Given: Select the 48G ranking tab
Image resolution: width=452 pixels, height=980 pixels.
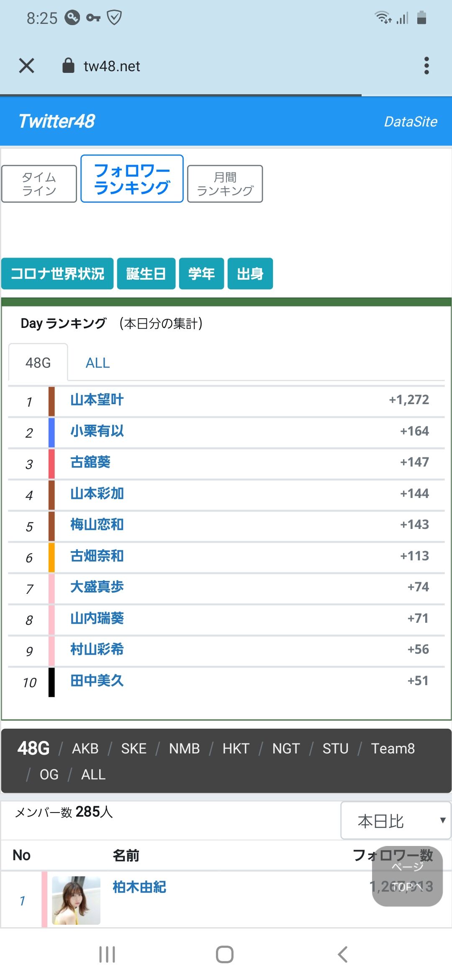Looking at the screenshot, I should (x=38, y=362).
